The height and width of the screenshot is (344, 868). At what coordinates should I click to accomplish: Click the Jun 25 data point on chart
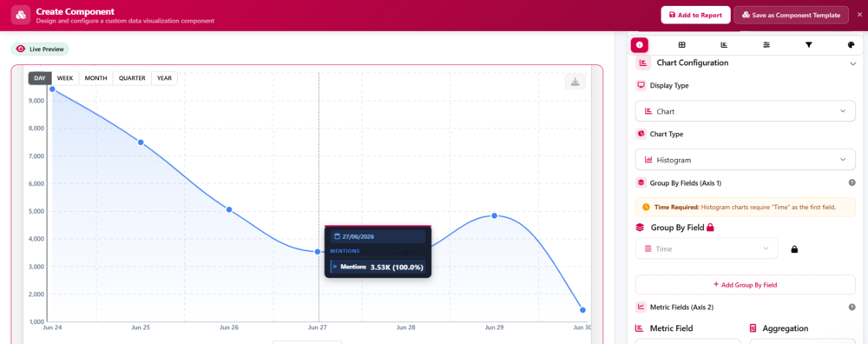click(x=141, y=142)
